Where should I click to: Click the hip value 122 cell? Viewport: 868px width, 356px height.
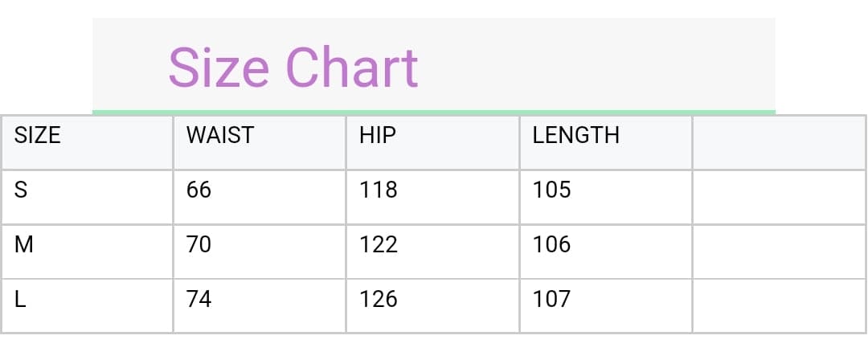tap(432, 252)
